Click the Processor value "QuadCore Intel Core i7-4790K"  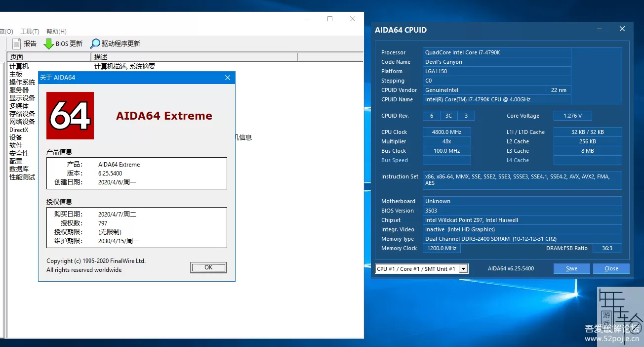click(x=497, y=52)
